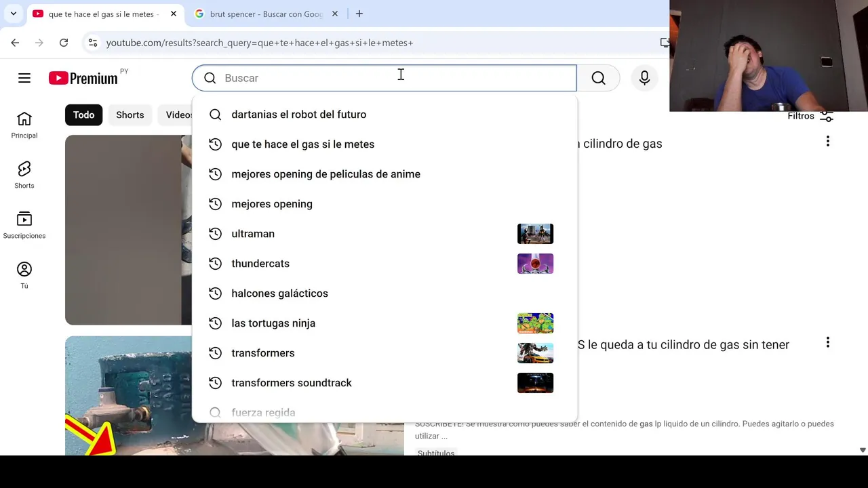This screenshot has width=868, height=488.
Task: Click the las tortugas ninja thumbnail
Action: point(535,323)
